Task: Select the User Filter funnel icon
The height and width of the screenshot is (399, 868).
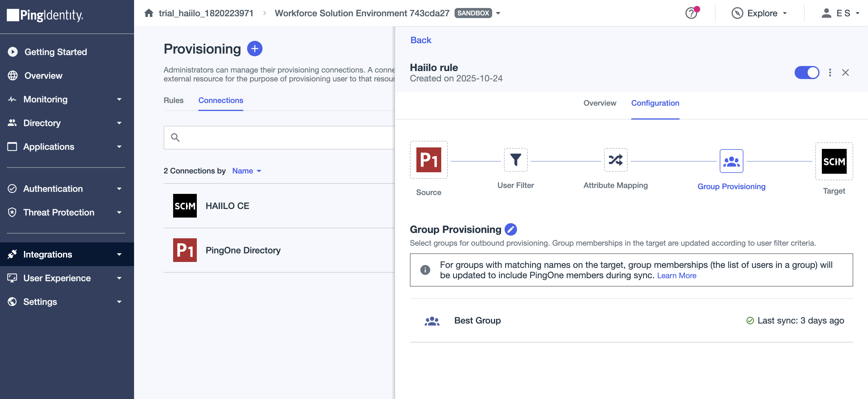Action: (x=516, y=160)
